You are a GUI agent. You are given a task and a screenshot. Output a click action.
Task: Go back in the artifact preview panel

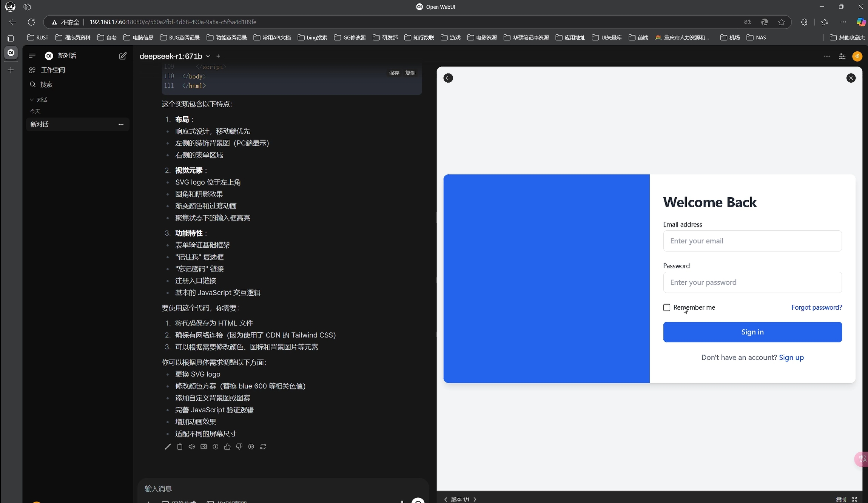[x=448, y=78]
